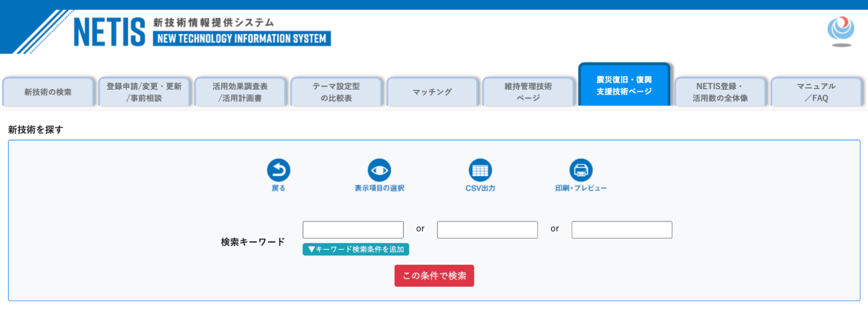The width and height of the screenshot is (868, 315).
Task: Focus the first search keyword field
Action: tap(353, 230)
